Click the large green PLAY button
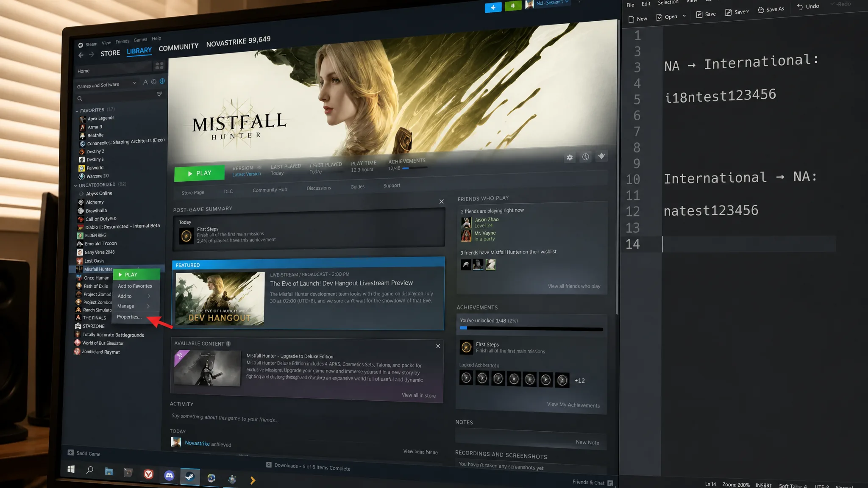Image resolution: width=868 pixels, height=488 pixels. (x=199, y=173)
